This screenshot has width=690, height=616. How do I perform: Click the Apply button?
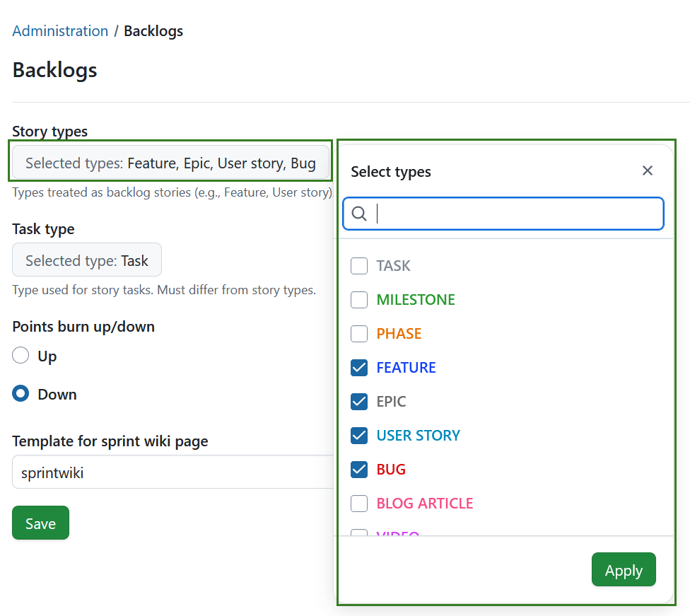(624, 569)
